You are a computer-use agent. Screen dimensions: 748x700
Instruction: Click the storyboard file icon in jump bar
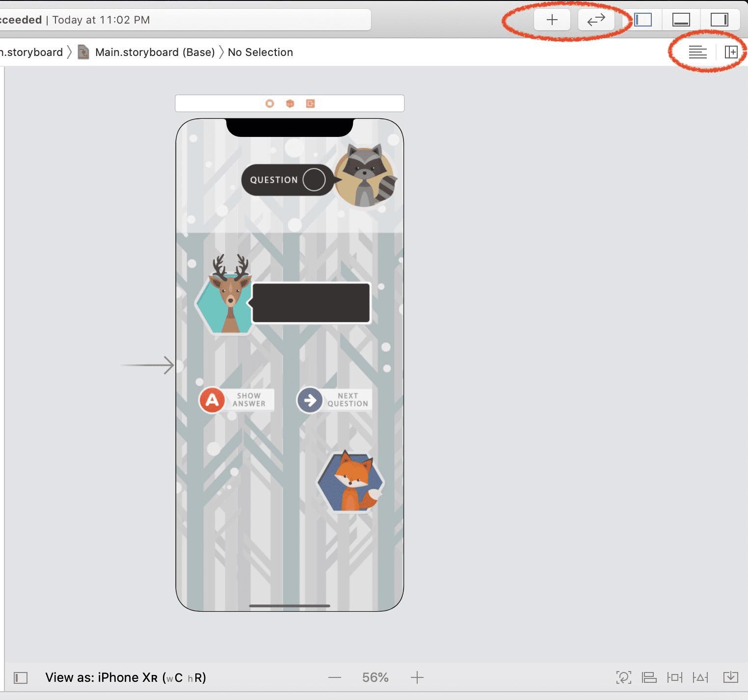click(83, 52)
